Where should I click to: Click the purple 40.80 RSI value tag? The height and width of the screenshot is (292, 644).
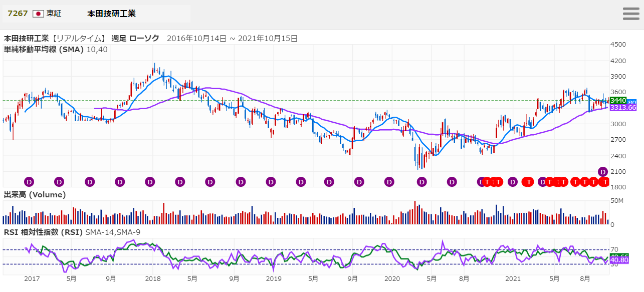coord(619,260)
